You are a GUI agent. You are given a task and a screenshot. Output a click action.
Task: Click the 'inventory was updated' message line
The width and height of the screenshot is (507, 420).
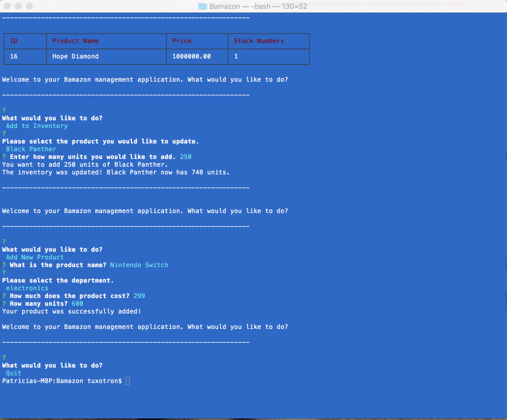(x=116, y=172)
